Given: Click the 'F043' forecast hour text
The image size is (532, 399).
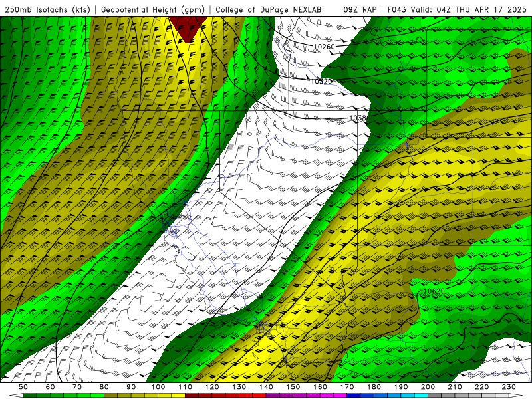Looking at the screenshot, I should click(397, 9).
